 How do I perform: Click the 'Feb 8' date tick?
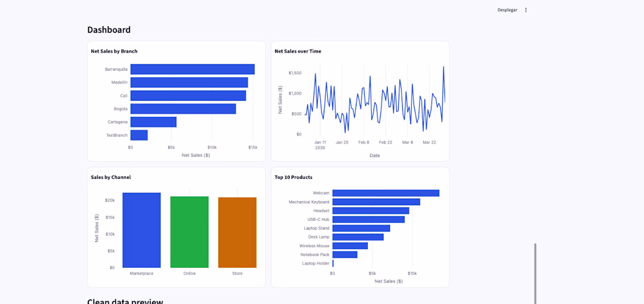[364, 143]
